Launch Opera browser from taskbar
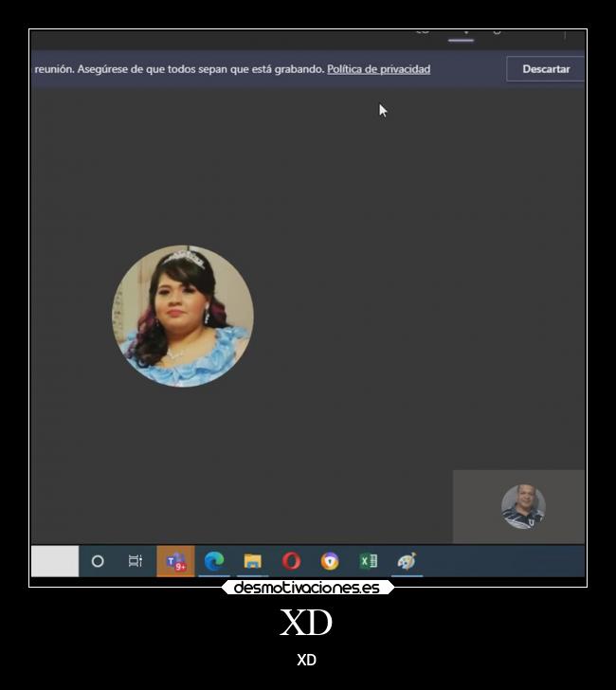 [x=291, y=561]
